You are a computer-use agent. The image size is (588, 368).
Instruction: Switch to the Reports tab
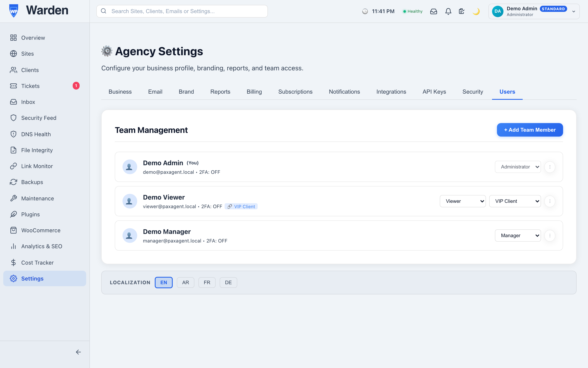pos(220,92)
